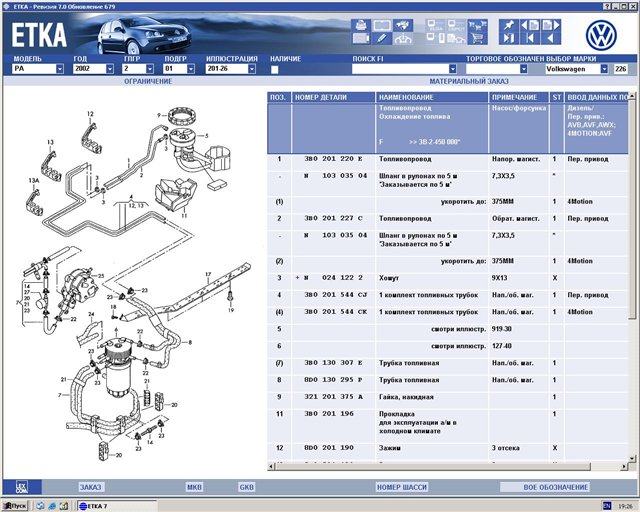Image resolution: width=640 pixels, height=512 pixels.
Task: Click the binoculars search icon
Action: (x=402, y=25)
